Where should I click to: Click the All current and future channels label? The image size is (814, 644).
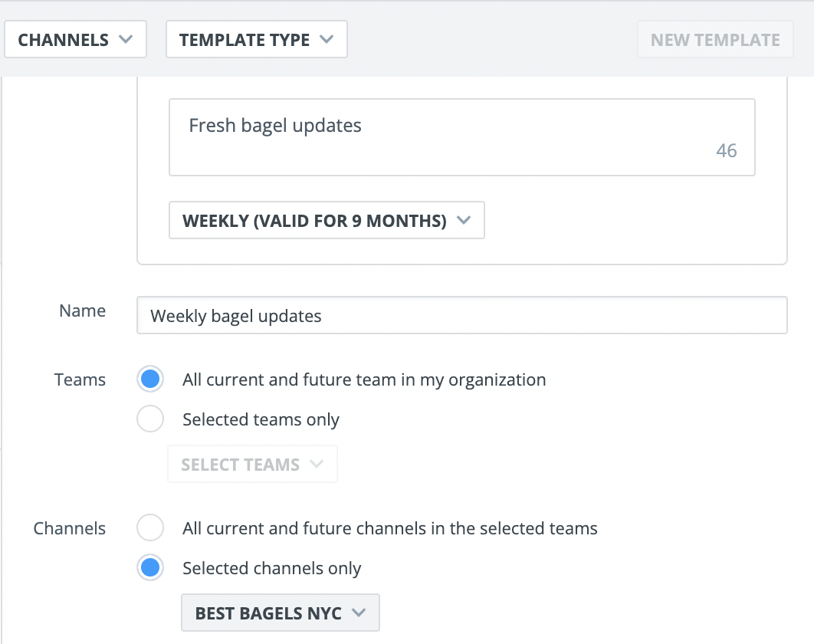(390, 528)
